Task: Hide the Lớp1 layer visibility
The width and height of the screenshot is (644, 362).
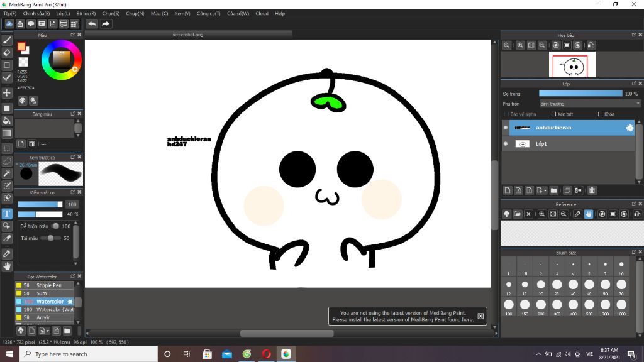Action: click(506, 144)
